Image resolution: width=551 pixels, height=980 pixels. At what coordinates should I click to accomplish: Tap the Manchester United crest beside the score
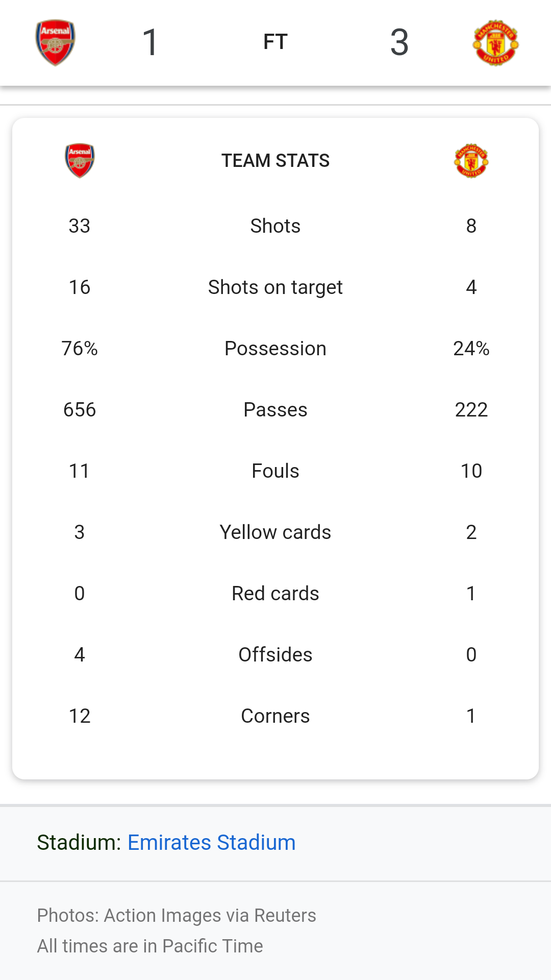pyautogui.click(x=495, y=43)
